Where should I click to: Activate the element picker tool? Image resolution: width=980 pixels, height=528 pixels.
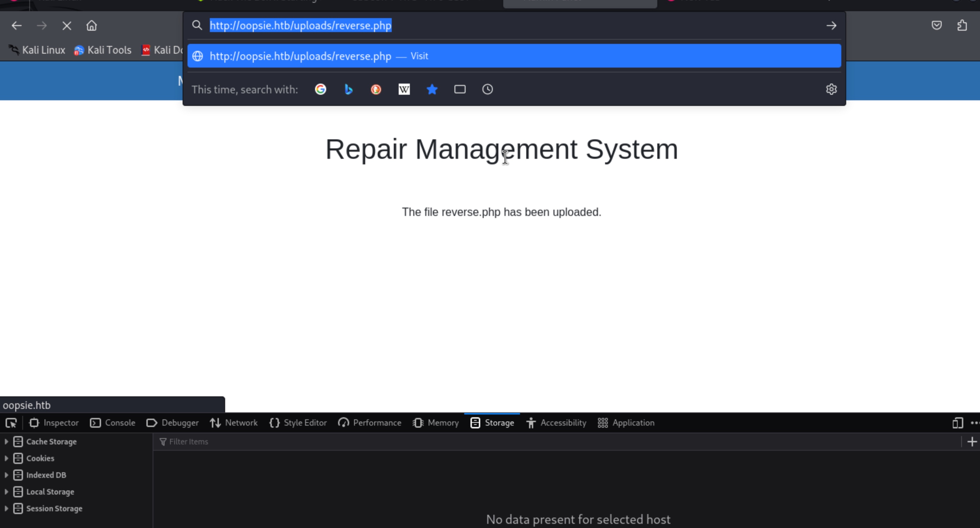11,423
